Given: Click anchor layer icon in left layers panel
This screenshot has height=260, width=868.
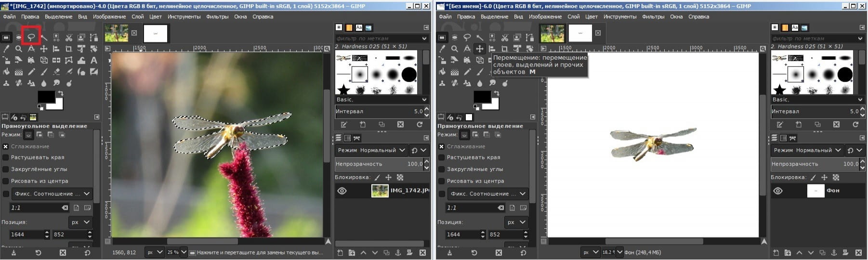Looking at the screenshot, I should [398, 253].
